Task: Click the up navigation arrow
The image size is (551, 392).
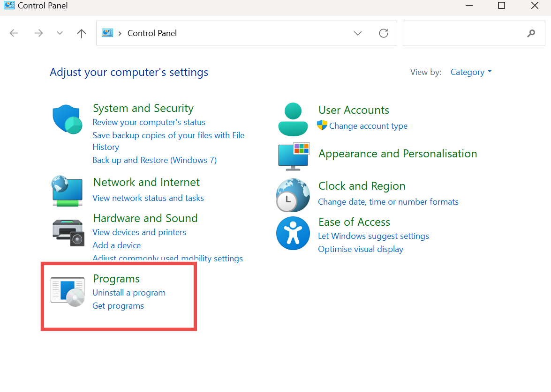Action: pyautogui.click(x=81, y=33)
